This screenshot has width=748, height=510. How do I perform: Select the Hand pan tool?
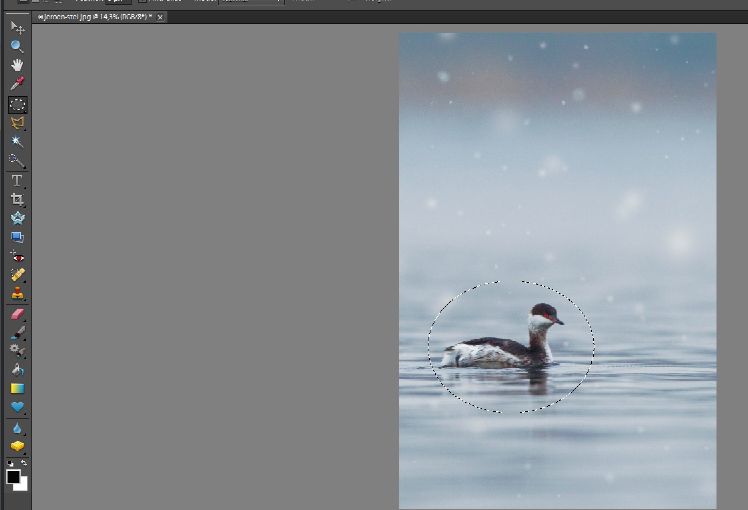tap(17, 65)
